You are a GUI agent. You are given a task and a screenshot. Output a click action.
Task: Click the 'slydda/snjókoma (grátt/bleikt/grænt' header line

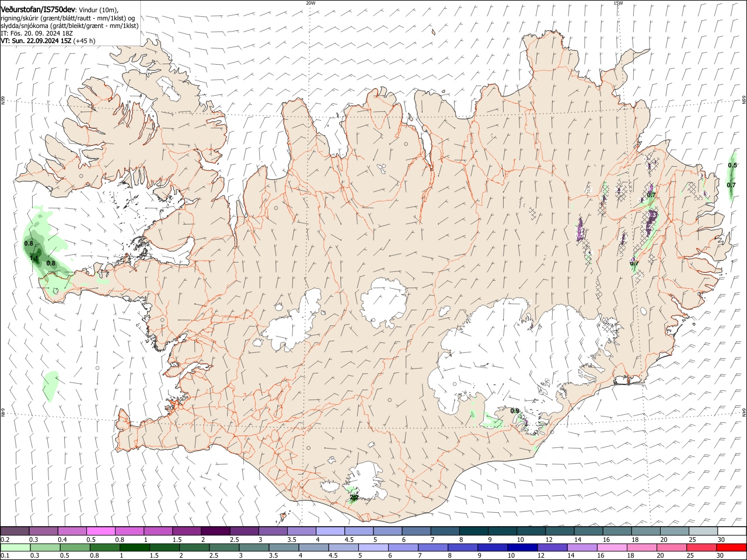69,26
